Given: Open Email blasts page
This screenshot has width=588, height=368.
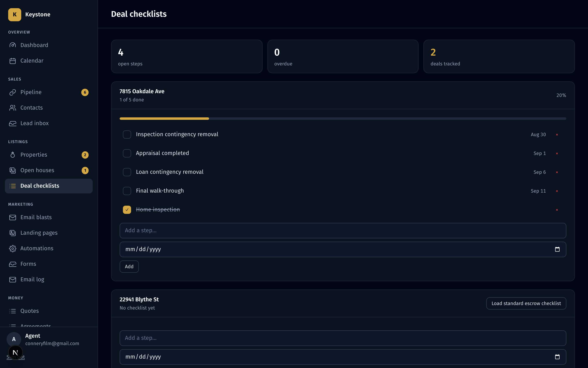Looking at the screenshot, I should [x=49, y=217].
